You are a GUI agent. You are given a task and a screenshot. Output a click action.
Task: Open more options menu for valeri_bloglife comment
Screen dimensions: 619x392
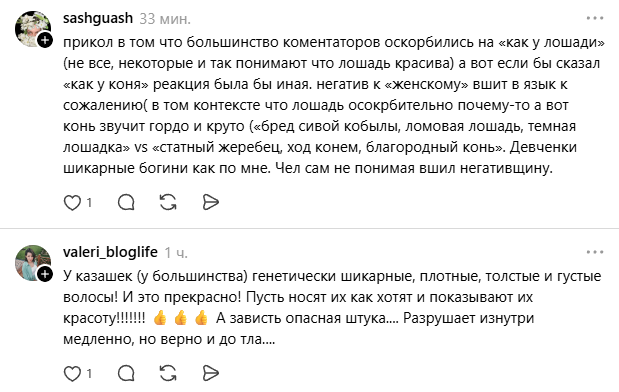tap(595, 252)
